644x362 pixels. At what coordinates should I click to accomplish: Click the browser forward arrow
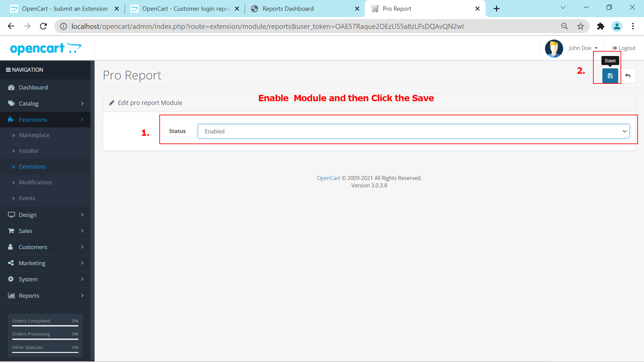27,26
